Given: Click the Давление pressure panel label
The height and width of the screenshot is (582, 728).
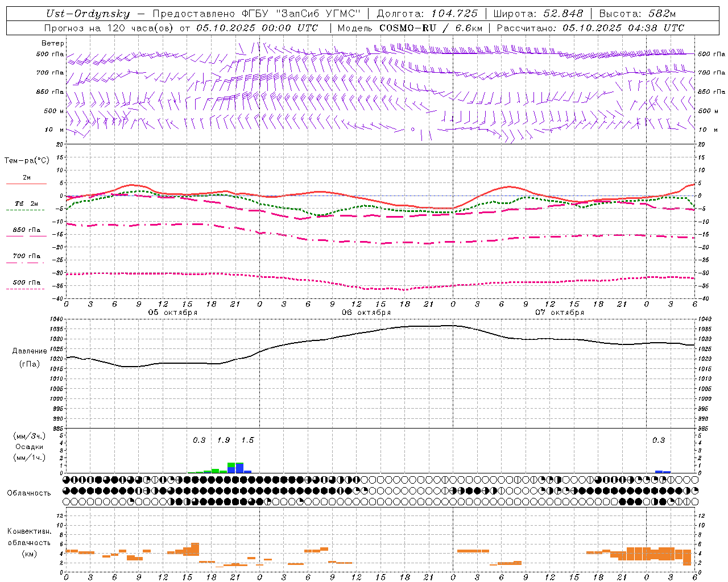Looking at the screenshot, I should pyautogui.click(x=30, y=351).
